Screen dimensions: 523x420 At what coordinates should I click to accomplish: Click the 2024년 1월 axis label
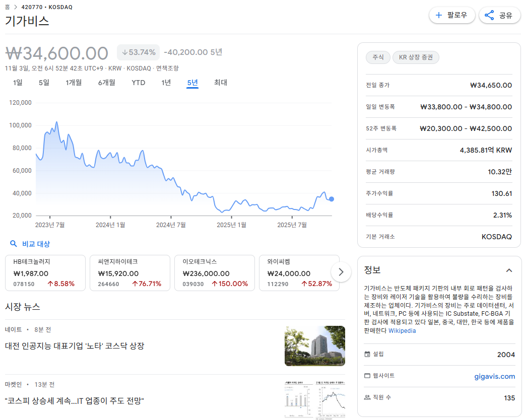tap(110, 225)
